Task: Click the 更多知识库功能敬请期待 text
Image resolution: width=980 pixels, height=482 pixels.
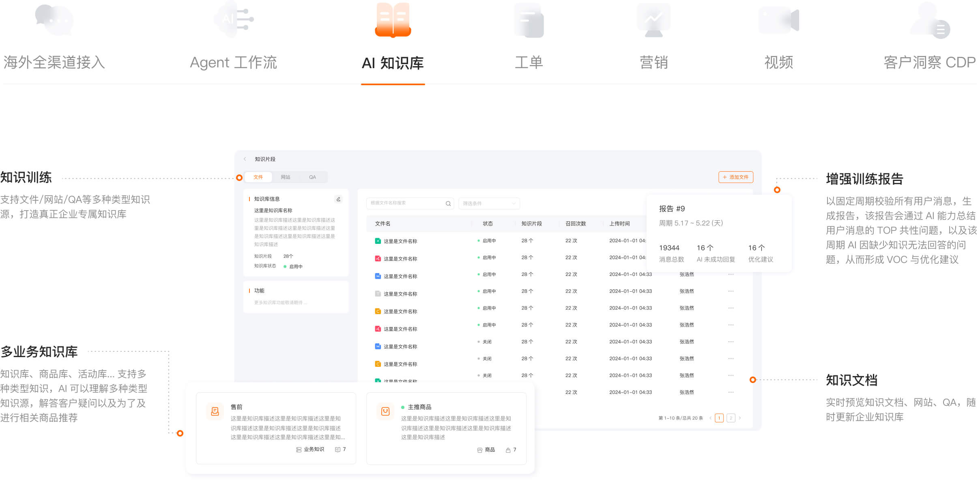Action: pos(280,303)
